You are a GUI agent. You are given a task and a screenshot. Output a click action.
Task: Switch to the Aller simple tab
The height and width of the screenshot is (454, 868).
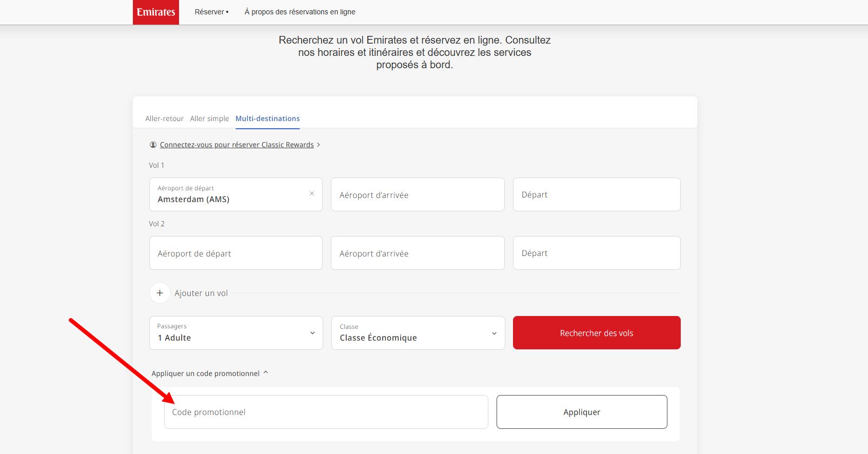click(x=209, y=119)
